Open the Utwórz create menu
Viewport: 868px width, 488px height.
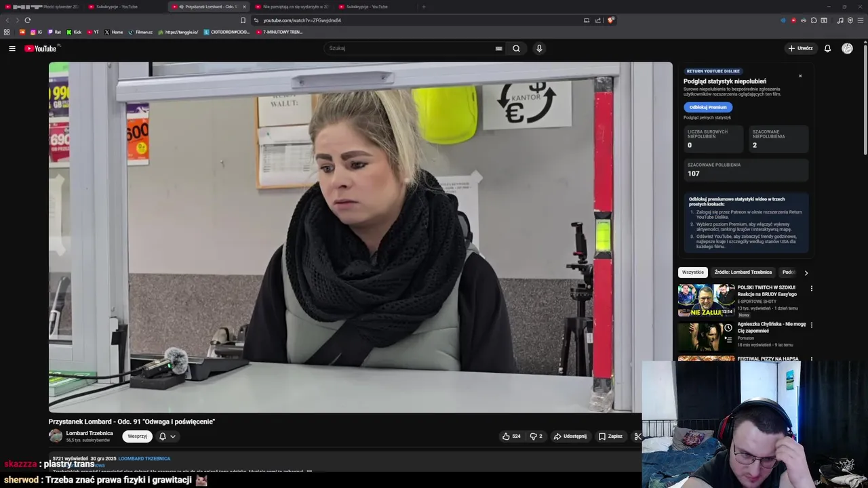pos(800,48)
